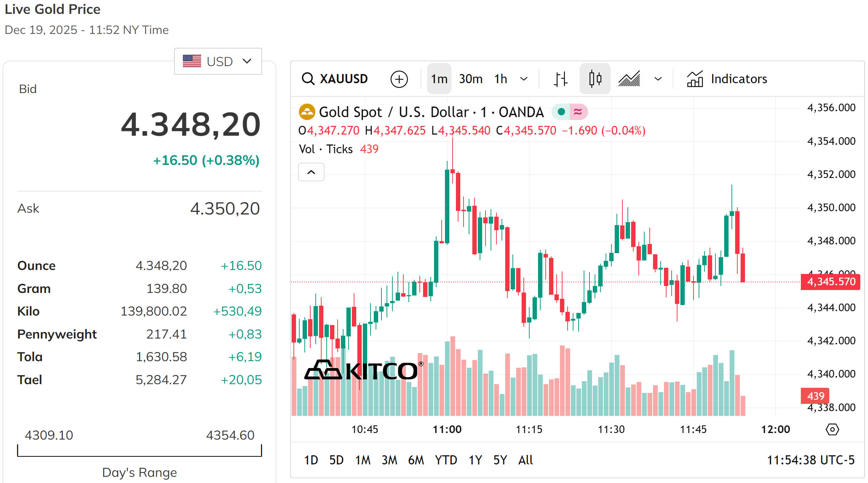
Task: View all historical data via All
Action: (525, 460)
